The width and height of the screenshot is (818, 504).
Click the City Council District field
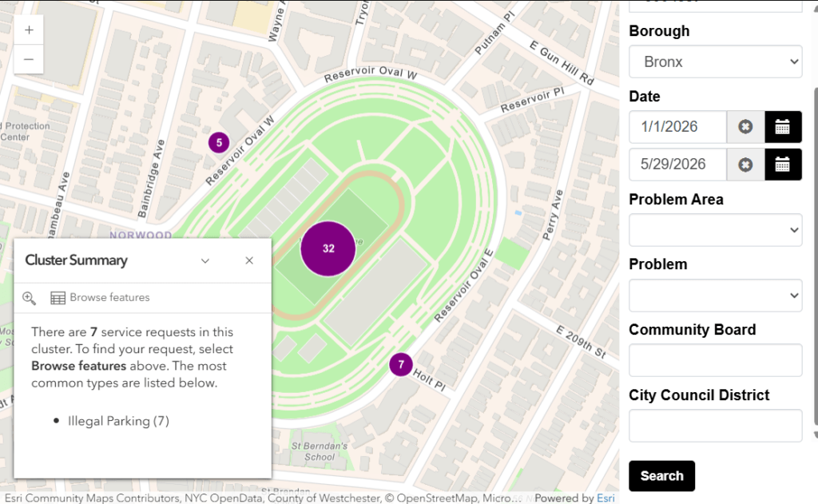click(x=715, y=426)
